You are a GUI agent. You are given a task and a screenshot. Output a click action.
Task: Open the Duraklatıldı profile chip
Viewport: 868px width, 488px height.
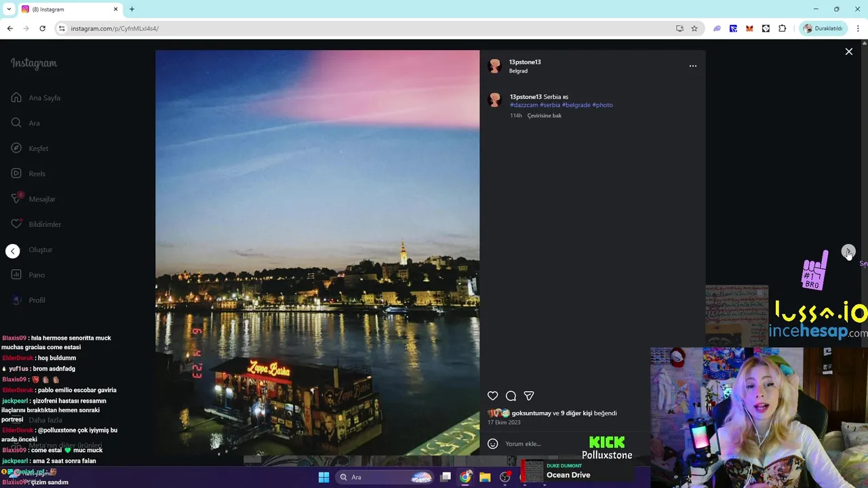pyautogui.click(x=823, y=28)
